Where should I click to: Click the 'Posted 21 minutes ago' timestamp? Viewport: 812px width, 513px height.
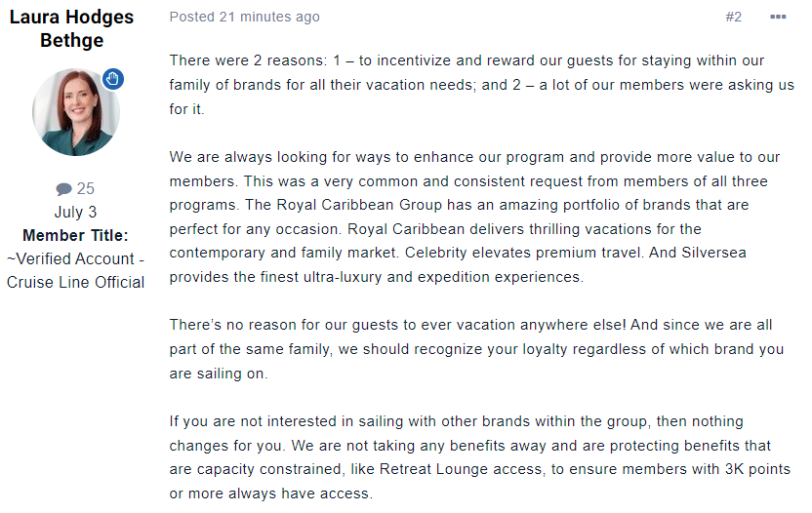point(244,18)
